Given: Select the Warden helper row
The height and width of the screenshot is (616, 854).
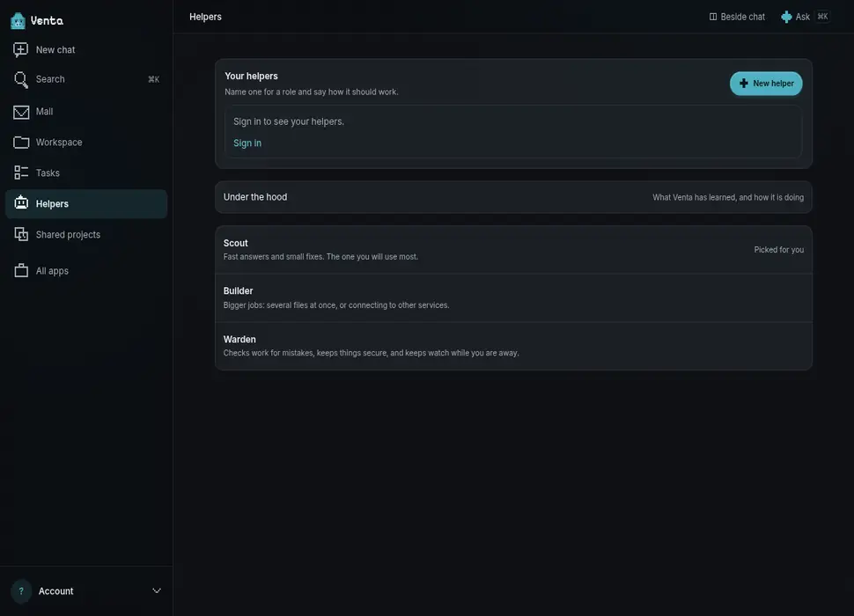Looking at the screenshot, I should click(513, 346).
